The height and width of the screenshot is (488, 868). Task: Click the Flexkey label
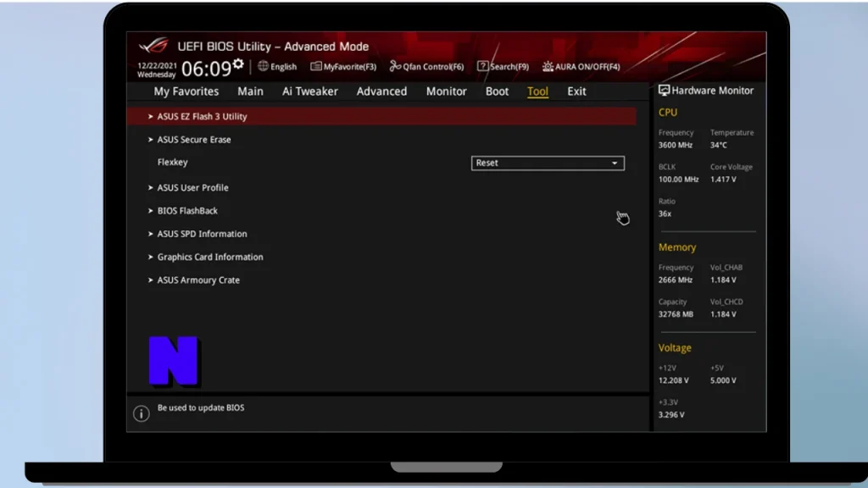pyautogui.click(x=172, y=162)
